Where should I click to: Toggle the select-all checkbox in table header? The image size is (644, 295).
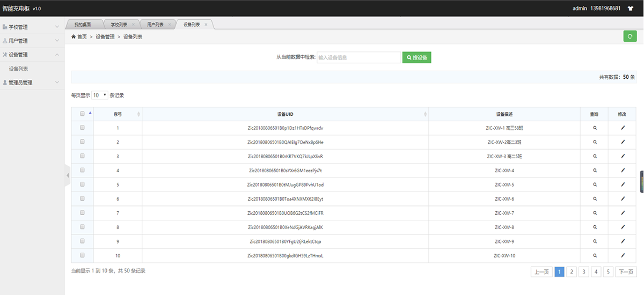82,114
